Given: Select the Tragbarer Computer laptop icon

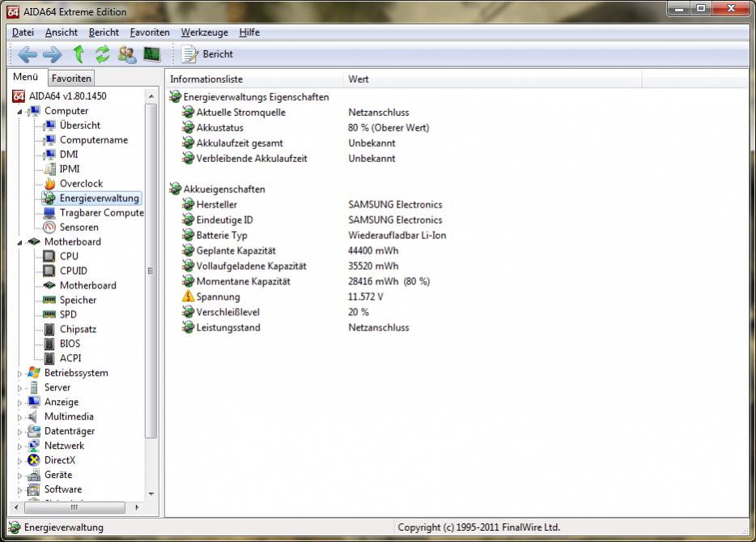Looking at the screenshot, I should [x=49, y=213].
